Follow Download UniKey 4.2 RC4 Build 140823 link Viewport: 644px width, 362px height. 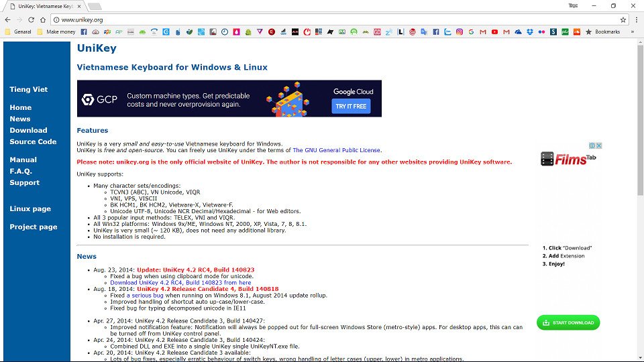(180, 283)
